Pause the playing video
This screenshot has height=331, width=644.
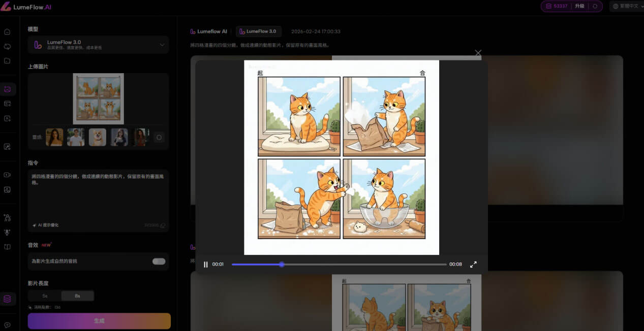tap(206, 264)
